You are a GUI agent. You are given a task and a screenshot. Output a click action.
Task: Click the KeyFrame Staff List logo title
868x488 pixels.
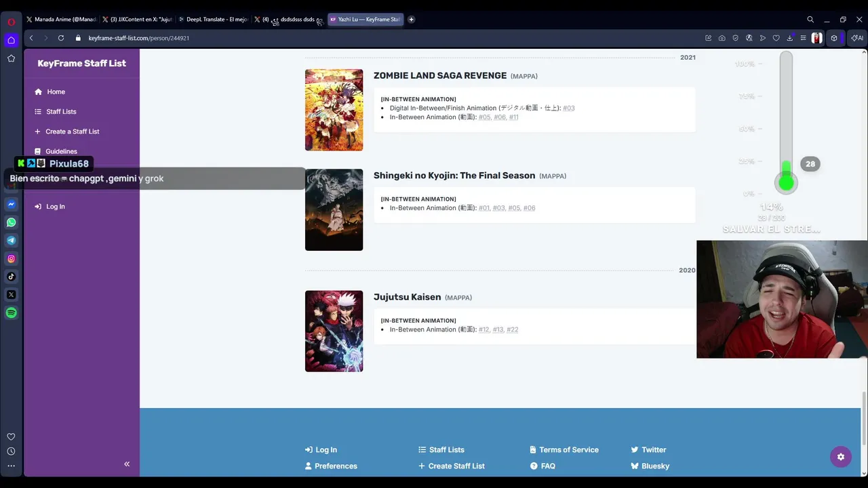click(81, 63)
